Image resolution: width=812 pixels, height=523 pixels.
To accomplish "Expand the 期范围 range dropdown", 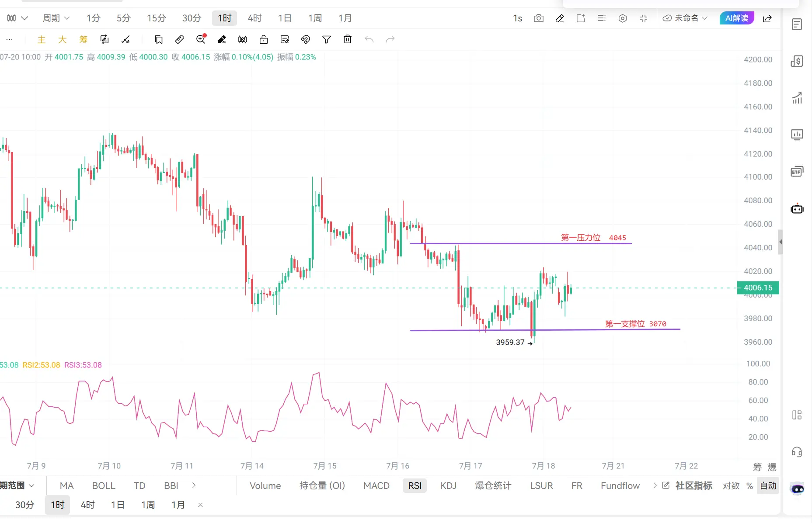I will (x=17, y=485).
